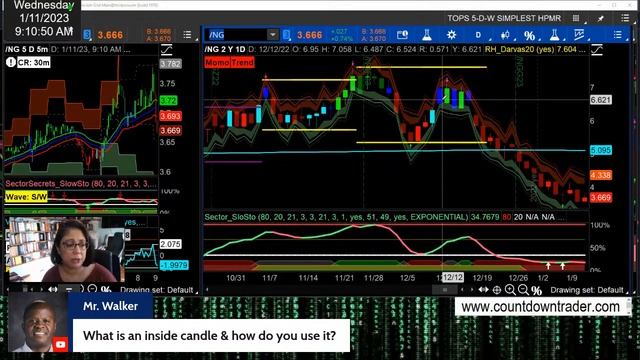Click the 4.338 orange price label

coord(600,175)
